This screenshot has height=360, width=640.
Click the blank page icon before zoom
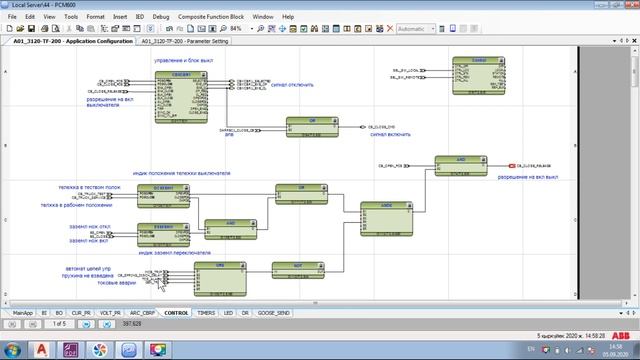click(191, 29)
